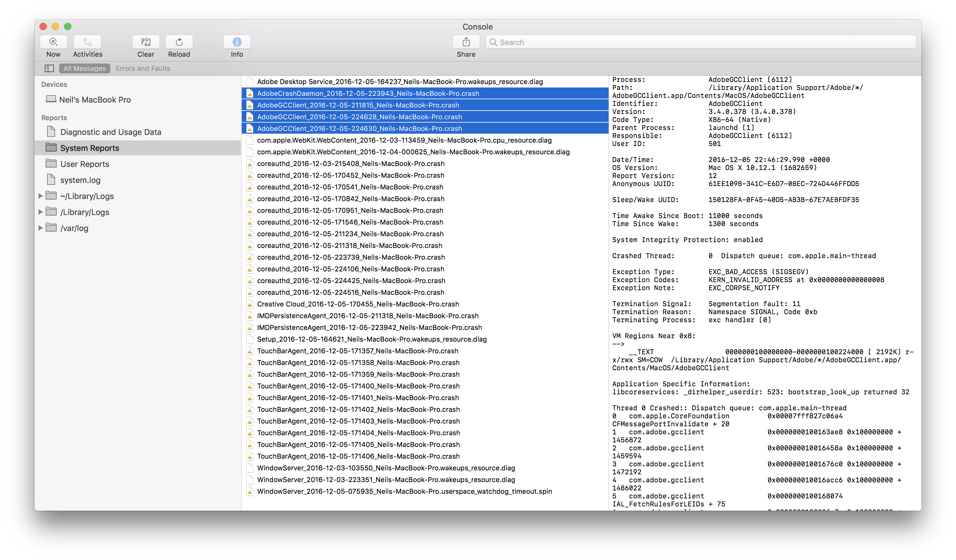This screenshot has height=560, width=956.
Task: Click crash icon beside coreauthd 224106
Action: pos(249,269)
